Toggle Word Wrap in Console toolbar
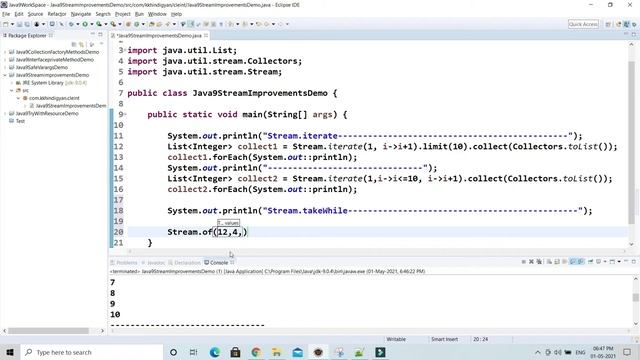The height and width of the screenshot is (360, 640). point(564,262)
